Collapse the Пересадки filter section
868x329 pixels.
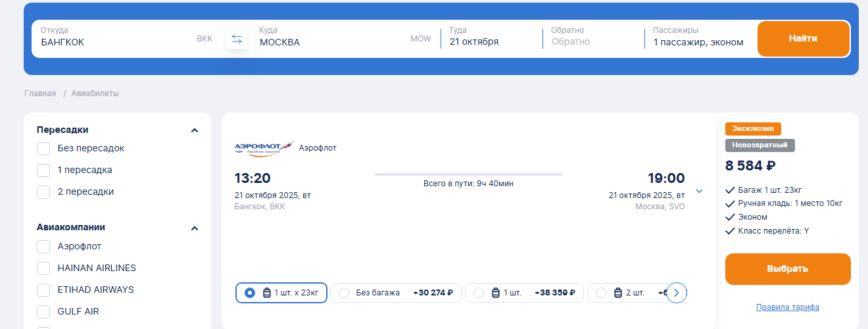[x=195, y=130]
